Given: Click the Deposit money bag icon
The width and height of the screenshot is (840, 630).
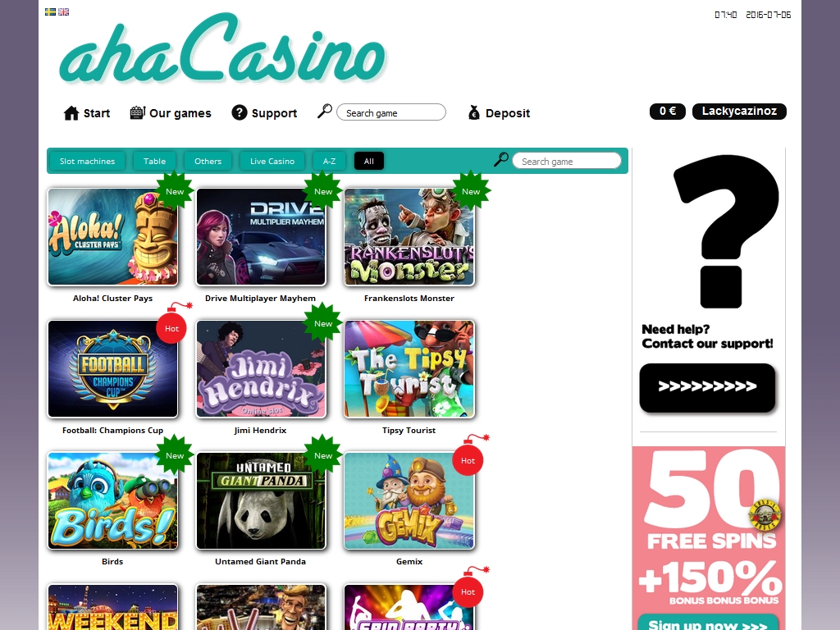Looking at the screenshot, I should pyautogui.click(x=474, y=112).
